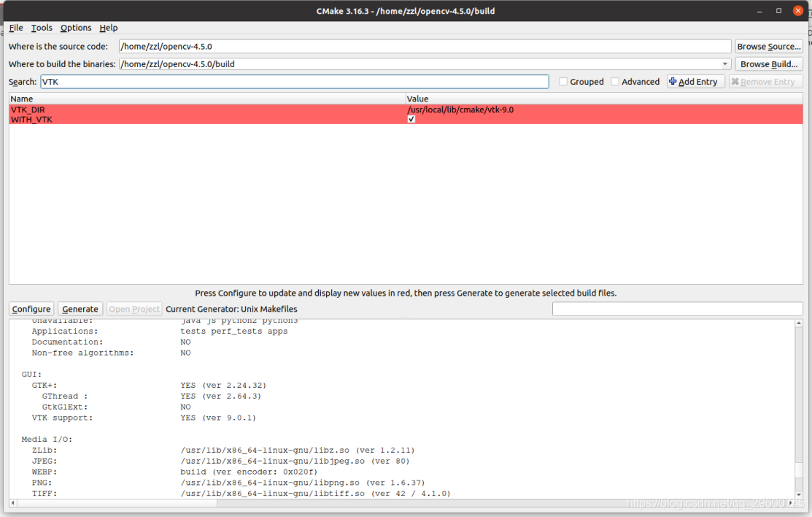The width and height of the screenshot is (812, 517).
Task: Select the VTK_DIR entry row
Action: tap(406, 110)
